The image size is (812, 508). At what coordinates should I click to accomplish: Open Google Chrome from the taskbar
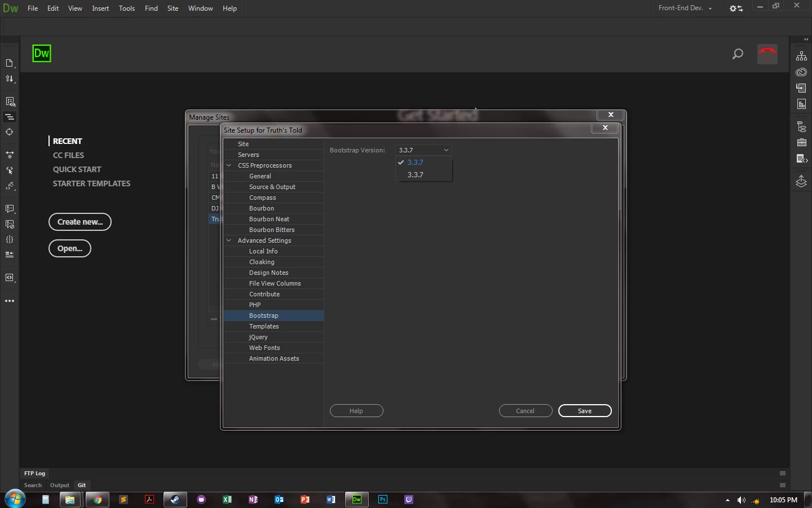point(98,500)
